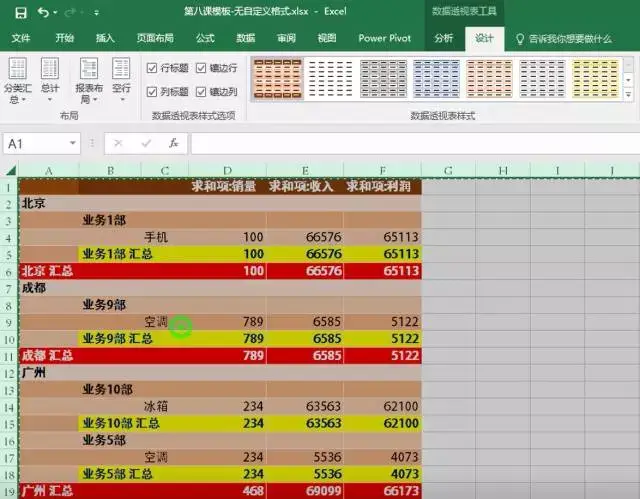Click the Save icon in quick access toolbar
640x499 pixels.
coord(20,12)
